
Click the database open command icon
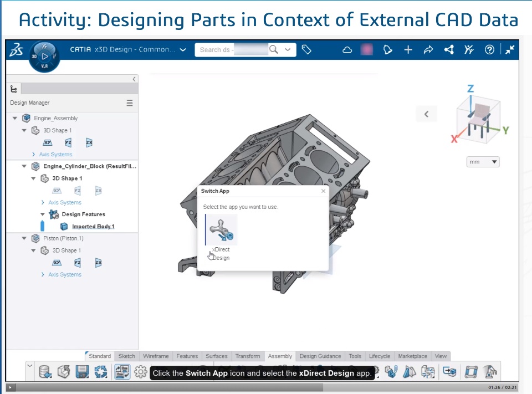point(45,372)
